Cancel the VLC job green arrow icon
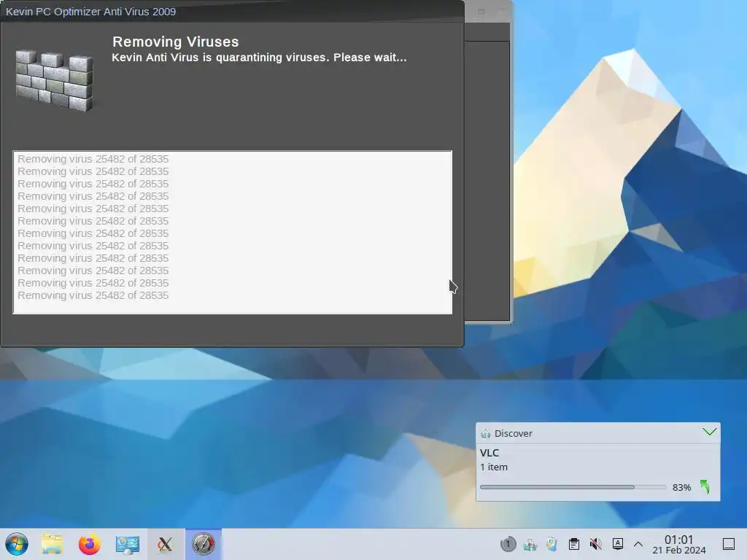 [x=705, y=486]
